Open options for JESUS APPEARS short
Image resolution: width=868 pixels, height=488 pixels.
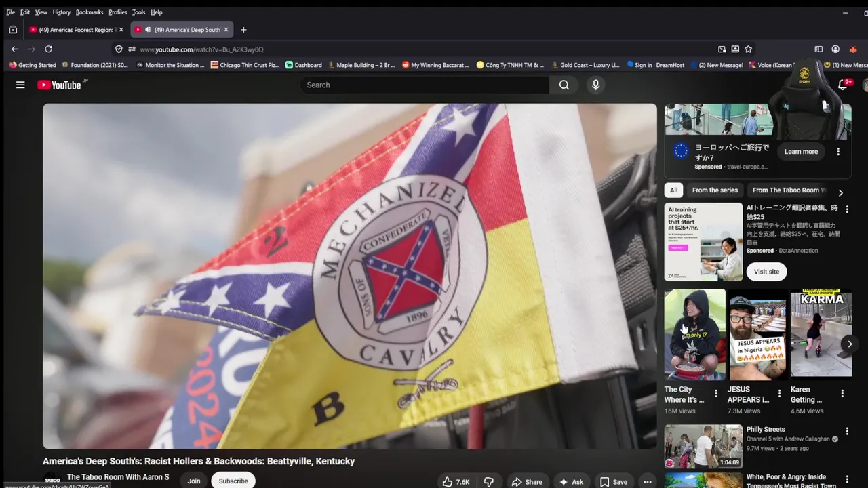778,393
